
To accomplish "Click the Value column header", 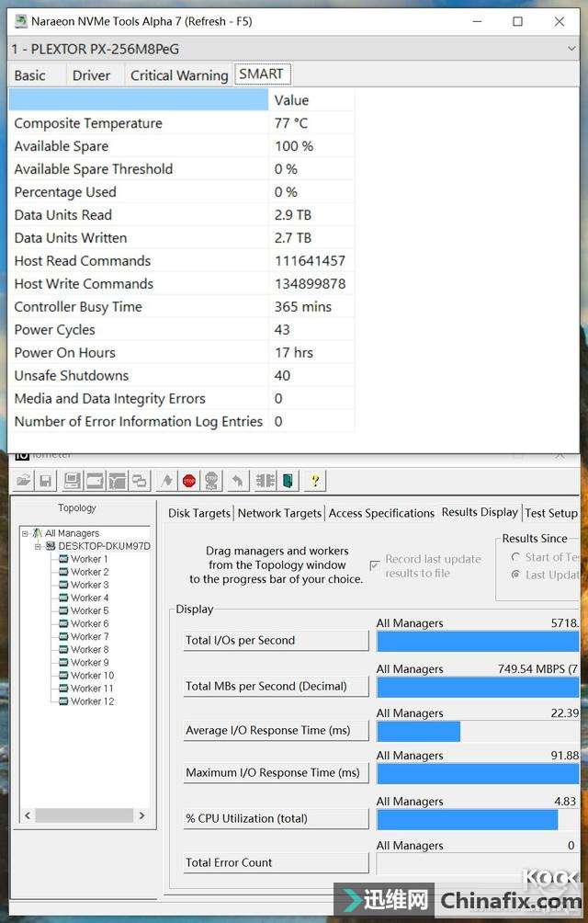I will (311, 100).
